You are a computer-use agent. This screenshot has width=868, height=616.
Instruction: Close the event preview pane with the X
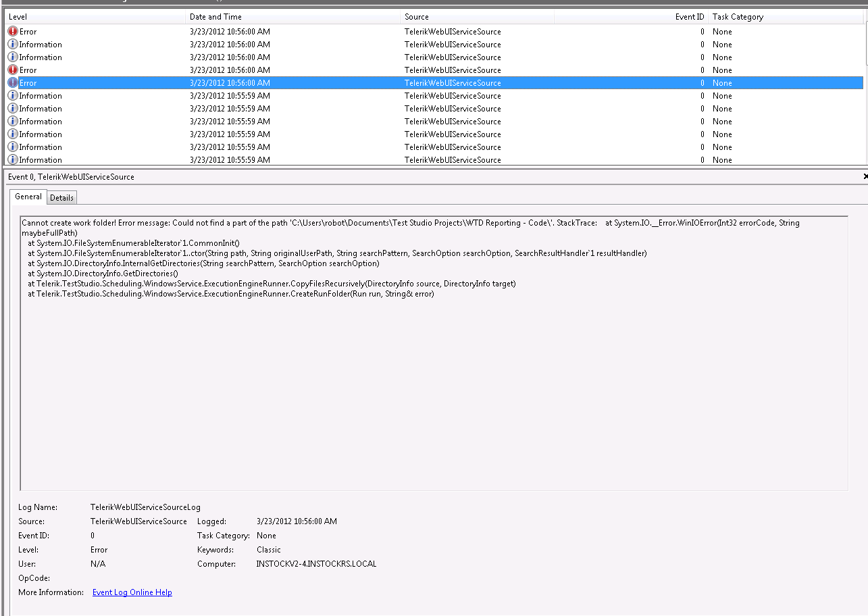(x=865, y=176)
